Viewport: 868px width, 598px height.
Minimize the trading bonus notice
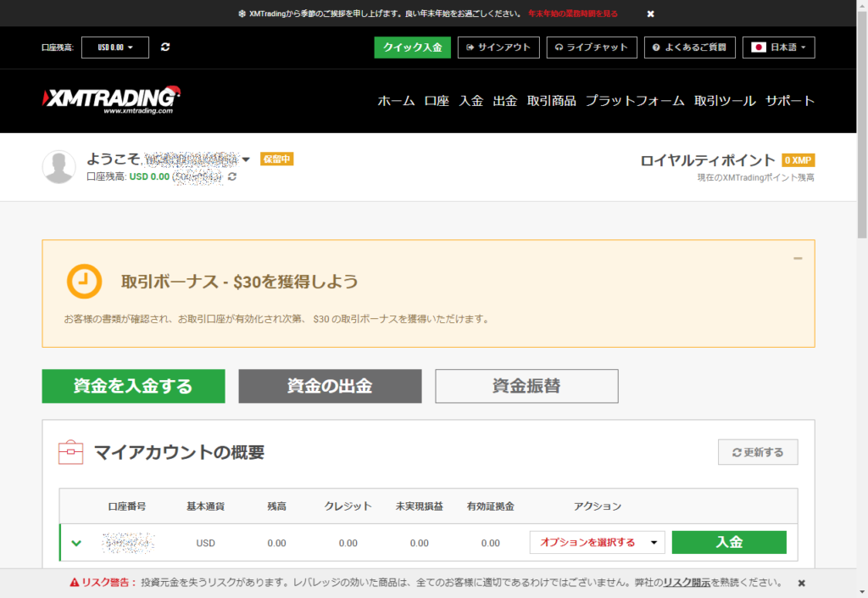pyautogui.click(x=798, y=258)
